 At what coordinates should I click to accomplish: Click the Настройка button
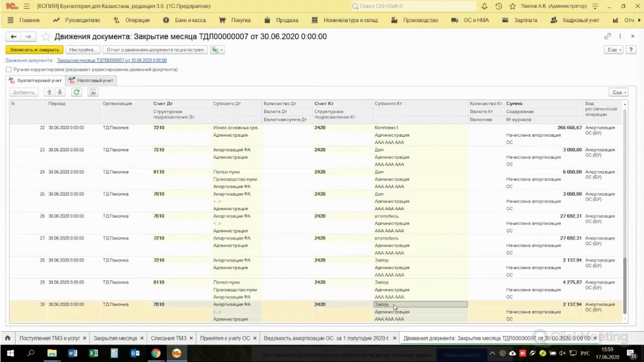point(83,50)
